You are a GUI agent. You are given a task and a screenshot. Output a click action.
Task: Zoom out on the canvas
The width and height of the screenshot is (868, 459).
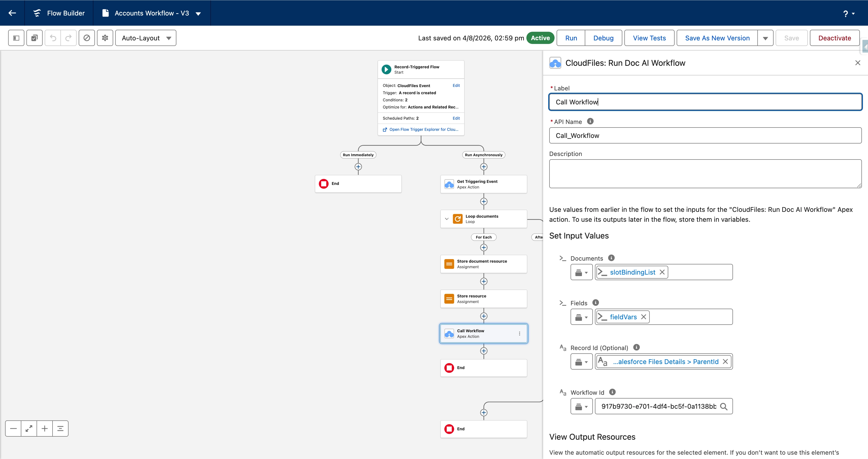(13, 428)
